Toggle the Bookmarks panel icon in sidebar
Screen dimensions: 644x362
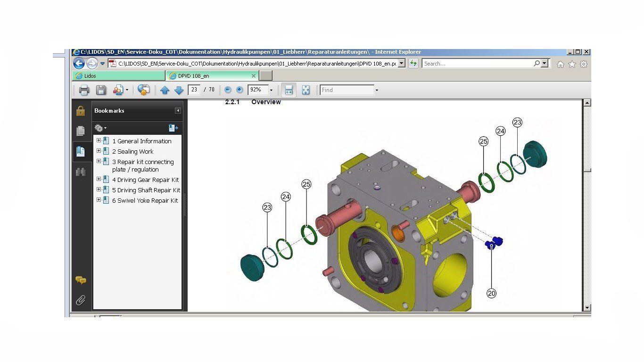81,151
